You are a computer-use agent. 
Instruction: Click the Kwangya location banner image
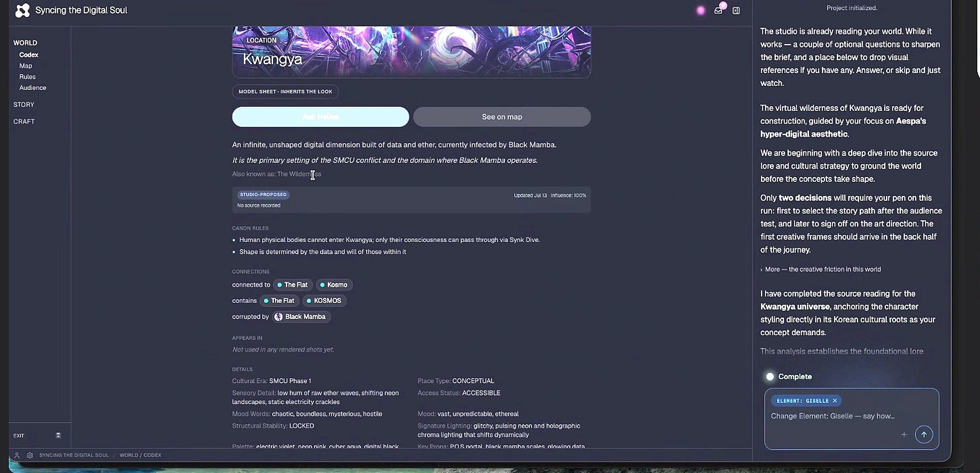[411, 52]
